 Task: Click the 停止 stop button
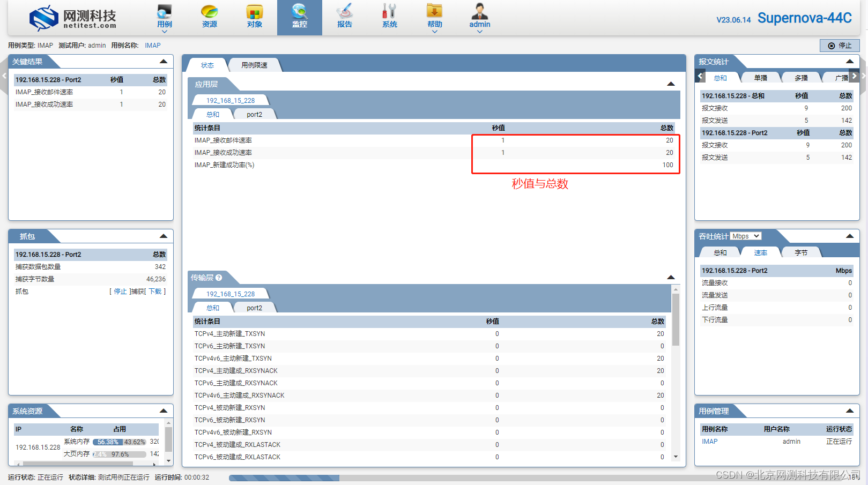840,46
